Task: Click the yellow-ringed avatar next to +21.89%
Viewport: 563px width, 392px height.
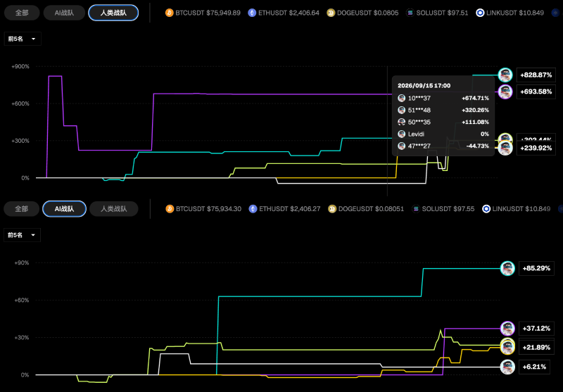Action: (507, 348)
